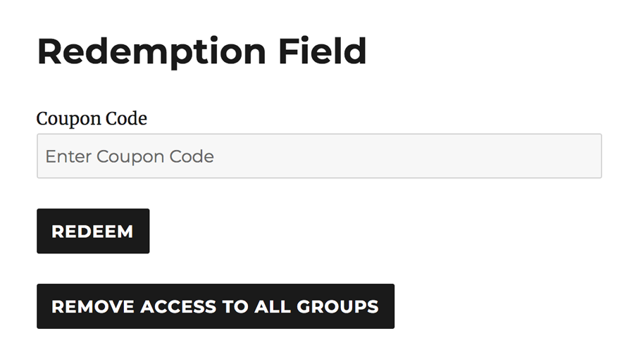Screen dimensions: 634x364
Task: Place cursor in the Enter Coupon Code placeholder
Action: (x=130, y=156)
